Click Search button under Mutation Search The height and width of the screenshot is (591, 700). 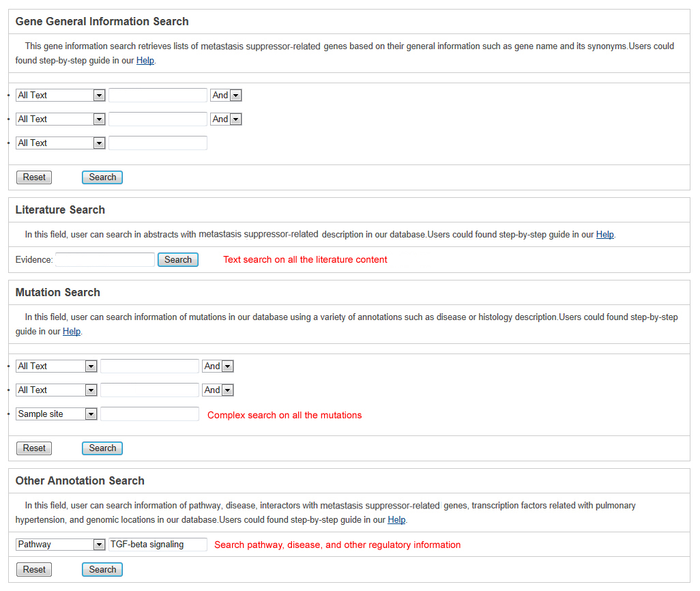point(102,448)
